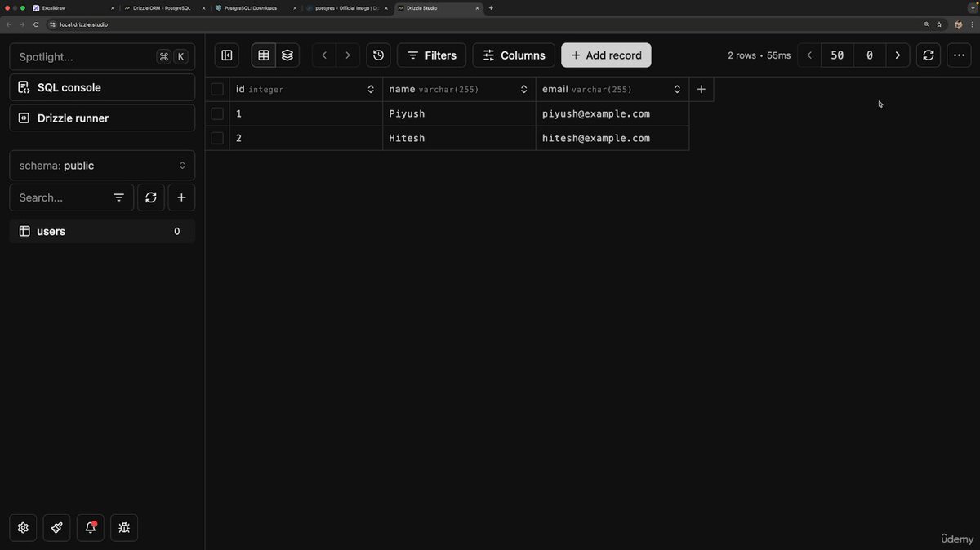
Task: Toggle select-all checkbox in header
Action: [x=217, y=89]
